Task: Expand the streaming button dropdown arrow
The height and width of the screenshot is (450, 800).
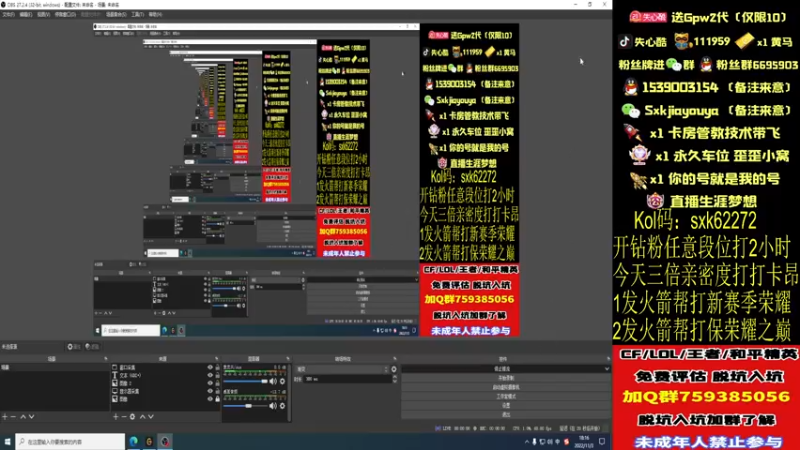Action: click(607, 369)
